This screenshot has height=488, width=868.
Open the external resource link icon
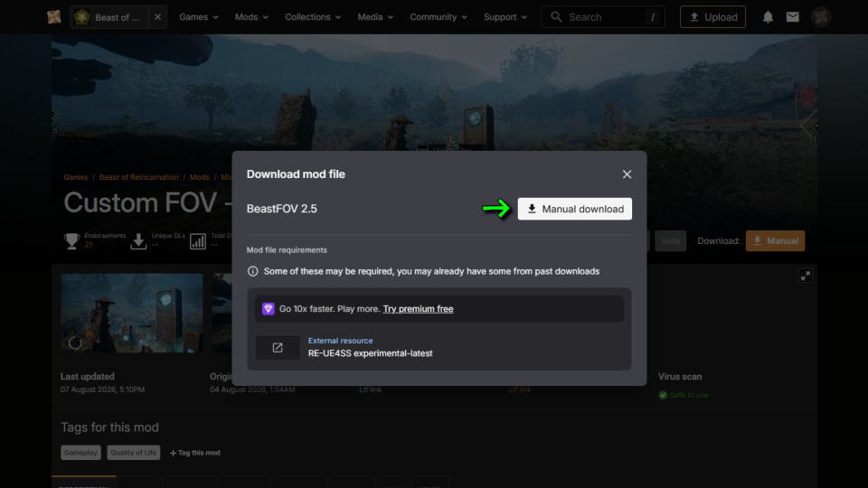pyautogui.click(x=278, y=347)
